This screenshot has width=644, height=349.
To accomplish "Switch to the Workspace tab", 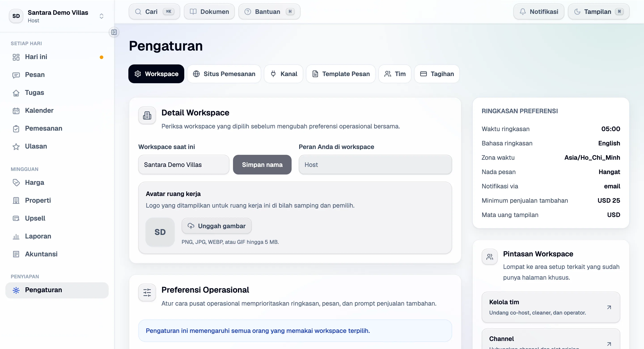I will click(x=156, y=74).
